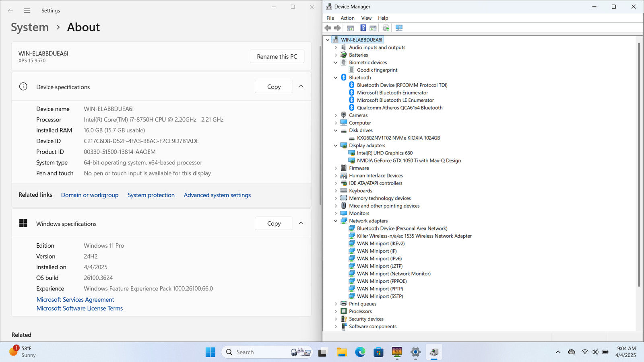
Task: Collapse the Device specifications section
Action: [301, 86]
